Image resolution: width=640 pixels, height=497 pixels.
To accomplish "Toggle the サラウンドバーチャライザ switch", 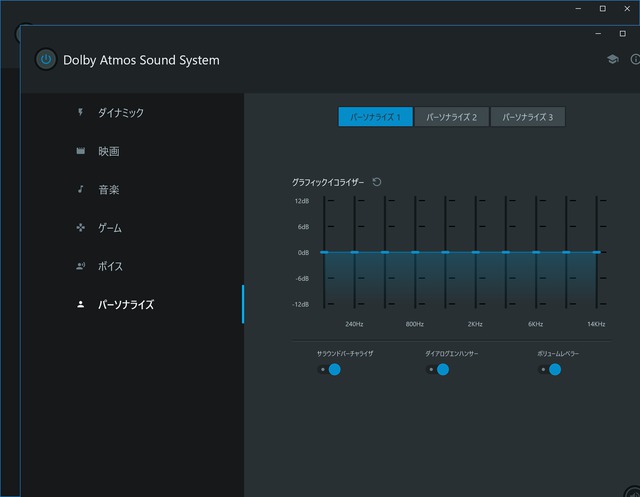I will click(330, 369).
